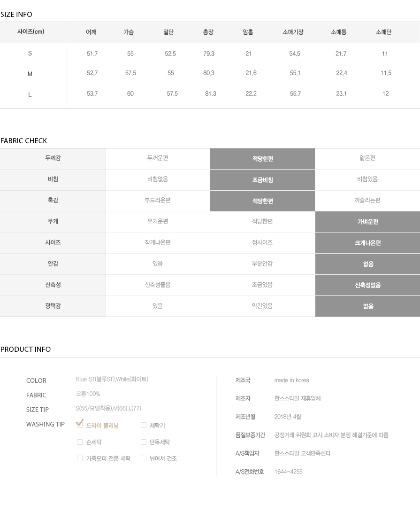Click the 까슬리는편 cell

pyautogui.click(x=367, y=200)
